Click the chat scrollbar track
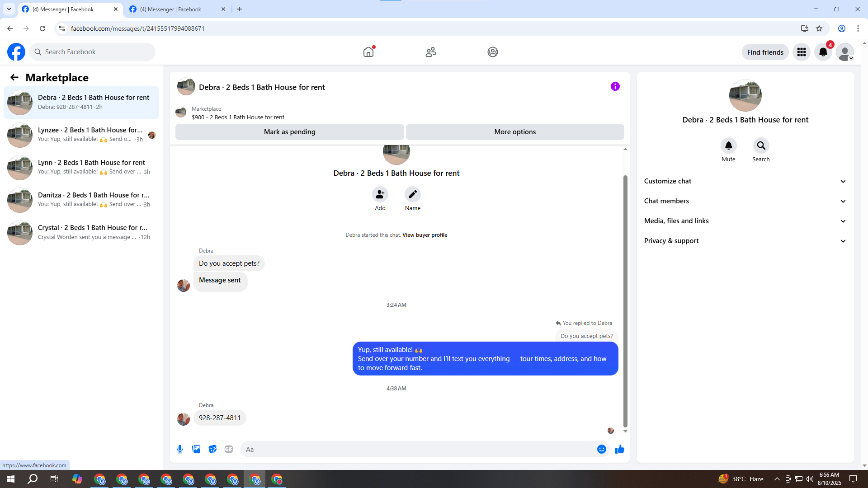 coord(625,163)
